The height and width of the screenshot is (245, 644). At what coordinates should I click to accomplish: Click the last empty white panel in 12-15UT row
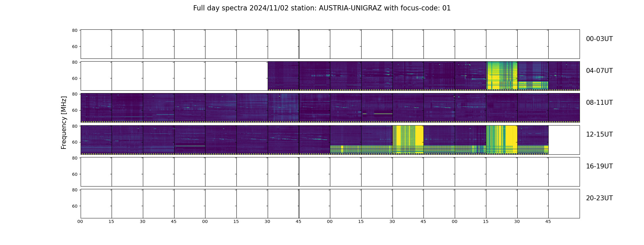[x=564, y=140]
